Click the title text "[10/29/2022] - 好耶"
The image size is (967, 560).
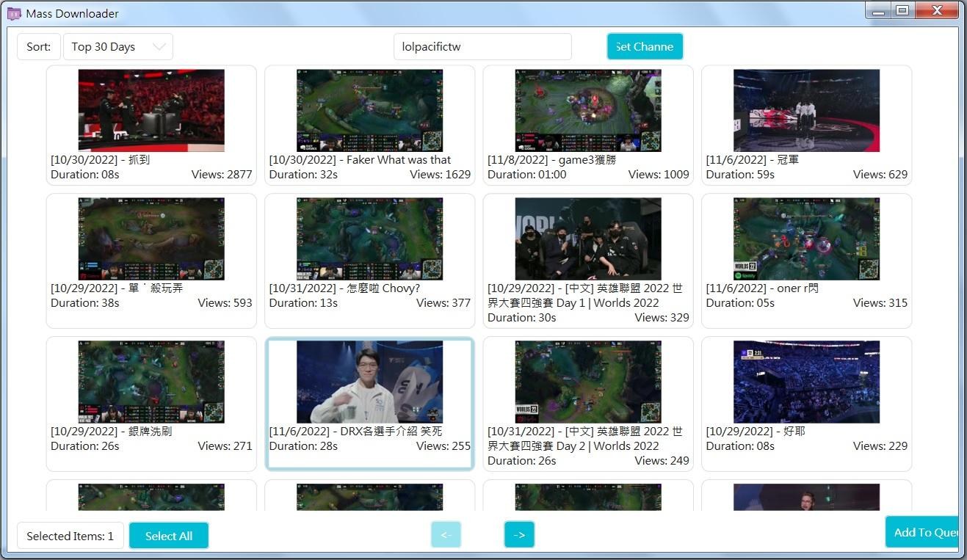756,432
